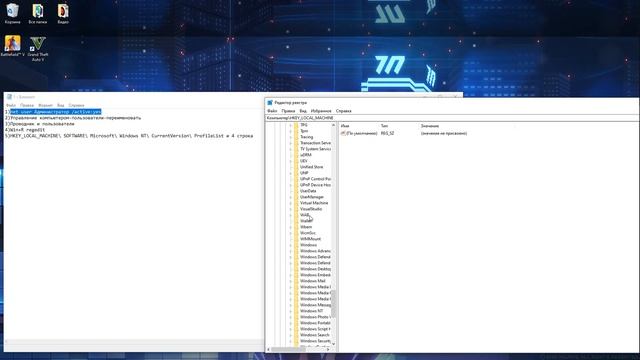Click the registry tree scroll-down arrow
This screenshot has height=360, width=640.
pyautogui.click(x=333, y=344)
